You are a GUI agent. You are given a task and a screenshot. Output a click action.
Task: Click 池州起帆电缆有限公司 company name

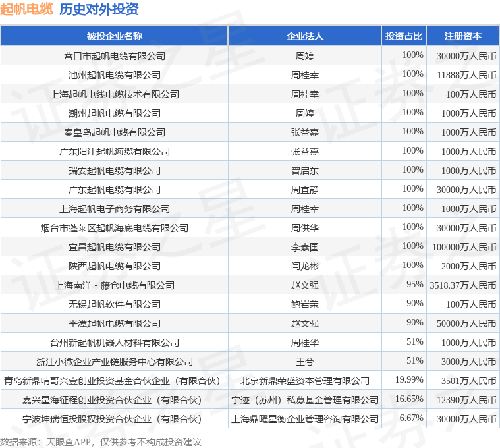(115, 75)
